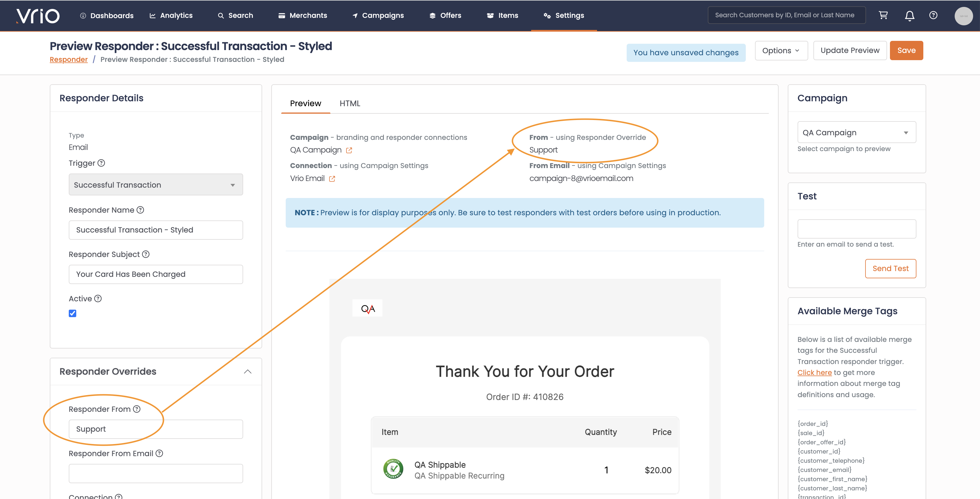Open Vrio Email external link icon
980x499 pixels.
(332, 179)
